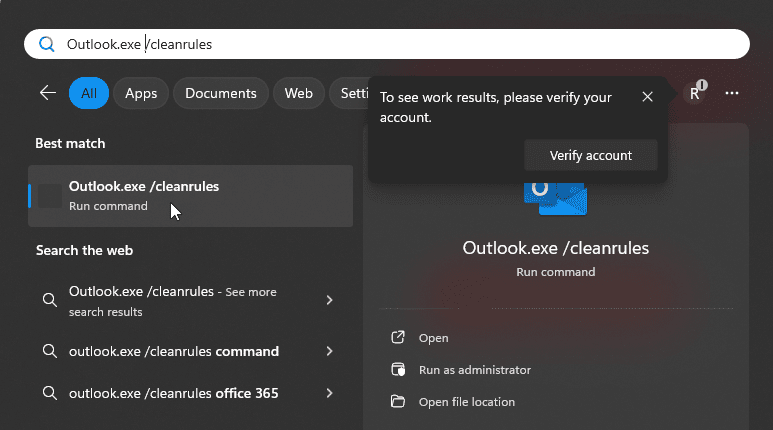Switch to the Settings filter tab
This screenshot has height=430, width=773.
tap(349, 93)
